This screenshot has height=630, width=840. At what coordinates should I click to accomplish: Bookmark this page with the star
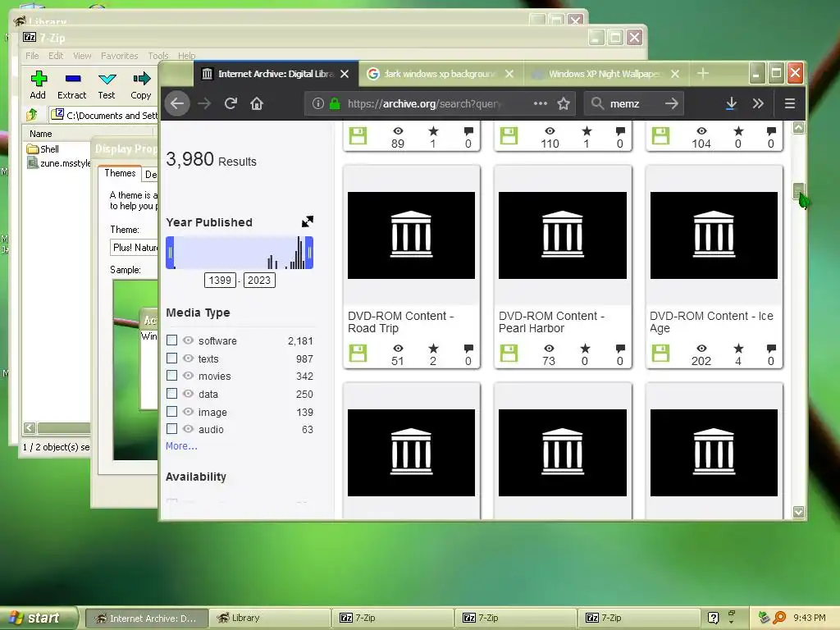tap(563, 103)
